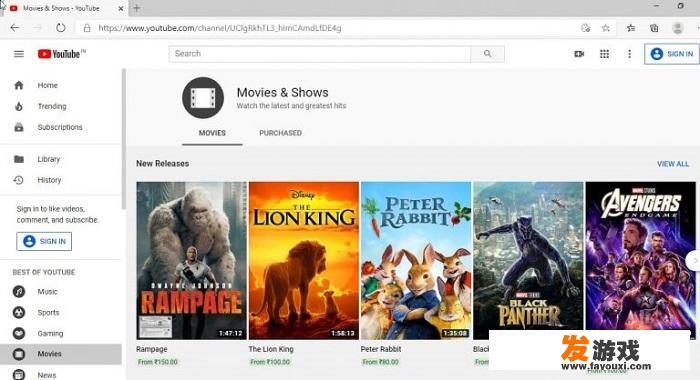Open the YouTube apps grid icon

(604, 54)
